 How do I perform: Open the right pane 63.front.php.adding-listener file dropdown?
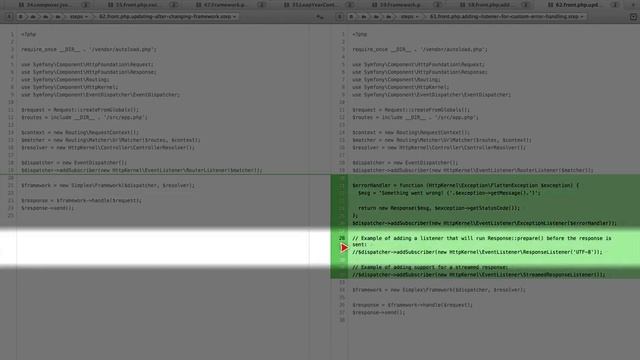coord(507,17)
